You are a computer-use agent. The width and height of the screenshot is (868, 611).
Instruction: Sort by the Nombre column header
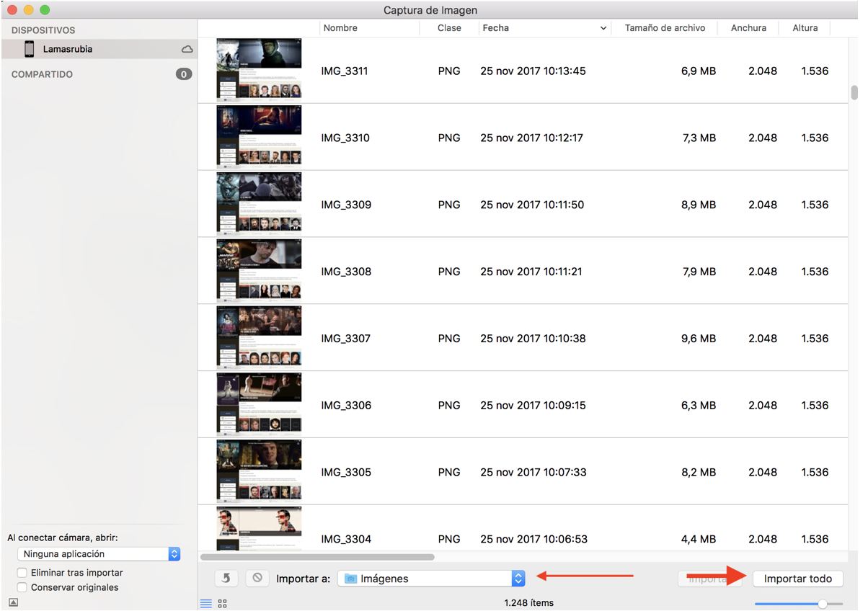point(368,28)
